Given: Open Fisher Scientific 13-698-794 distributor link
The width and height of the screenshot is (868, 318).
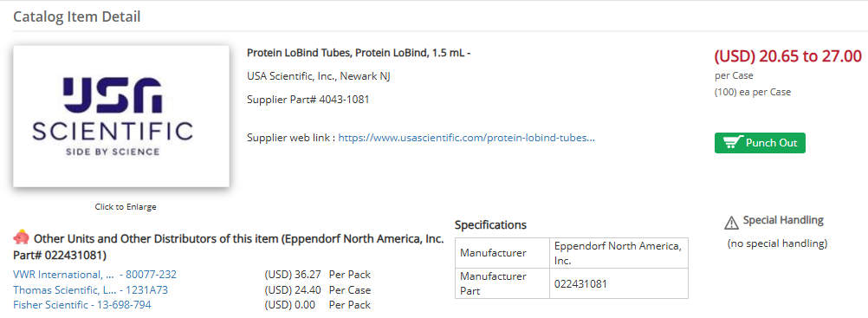Looking at the screenshot, I should coord(82,305).
